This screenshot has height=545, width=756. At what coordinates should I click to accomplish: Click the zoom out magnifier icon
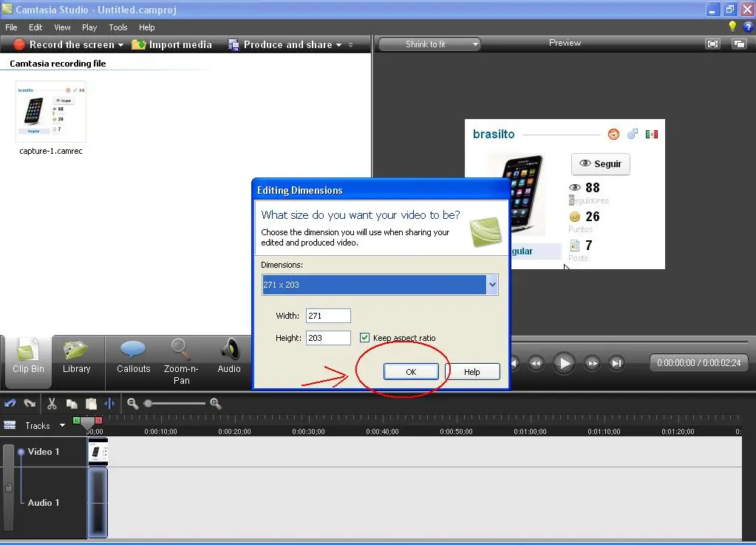coord(132,404)
